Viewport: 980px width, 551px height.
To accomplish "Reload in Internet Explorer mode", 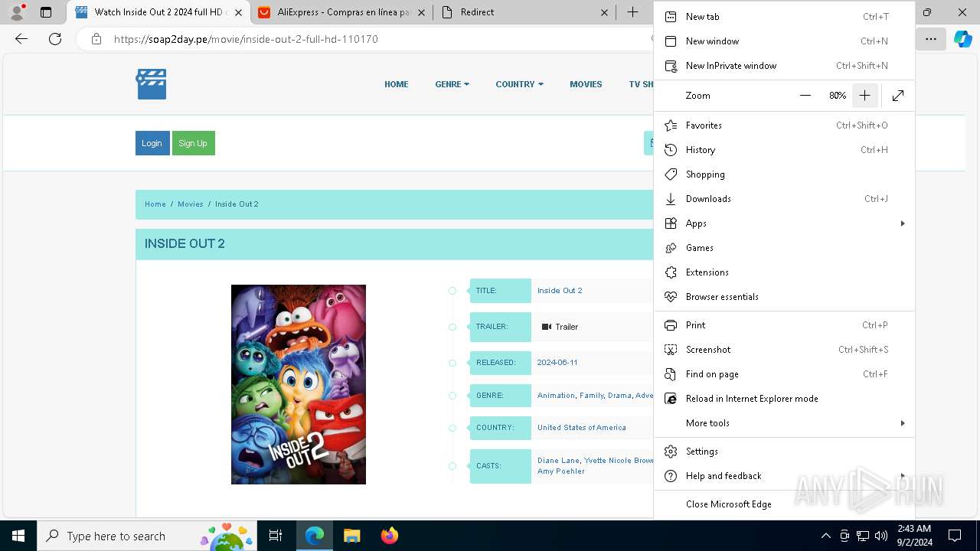I will click(784, 399).
